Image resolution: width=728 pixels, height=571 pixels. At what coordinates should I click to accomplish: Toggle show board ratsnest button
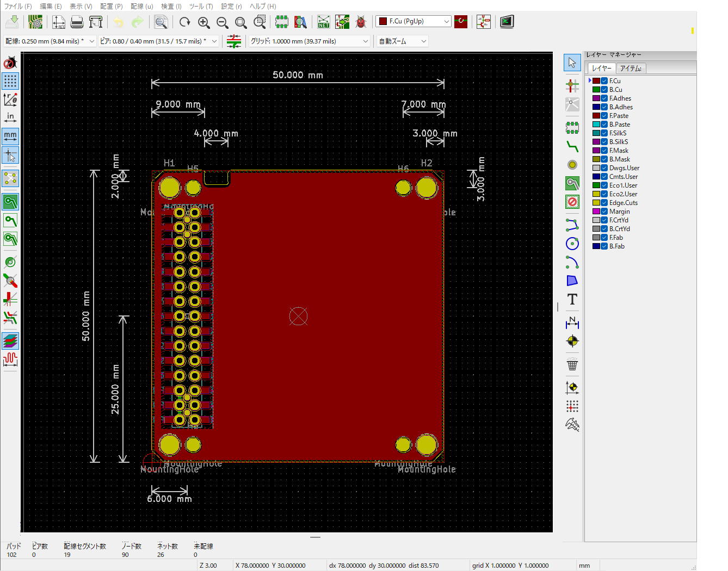pyautogui.click(x=10, y=178)
